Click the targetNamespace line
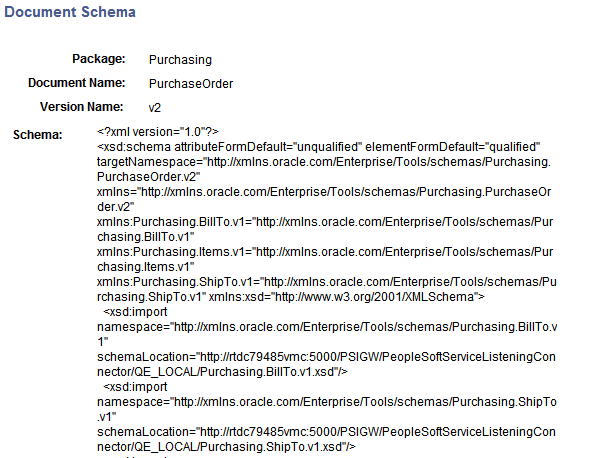The image size is (589, 458). 324,162
